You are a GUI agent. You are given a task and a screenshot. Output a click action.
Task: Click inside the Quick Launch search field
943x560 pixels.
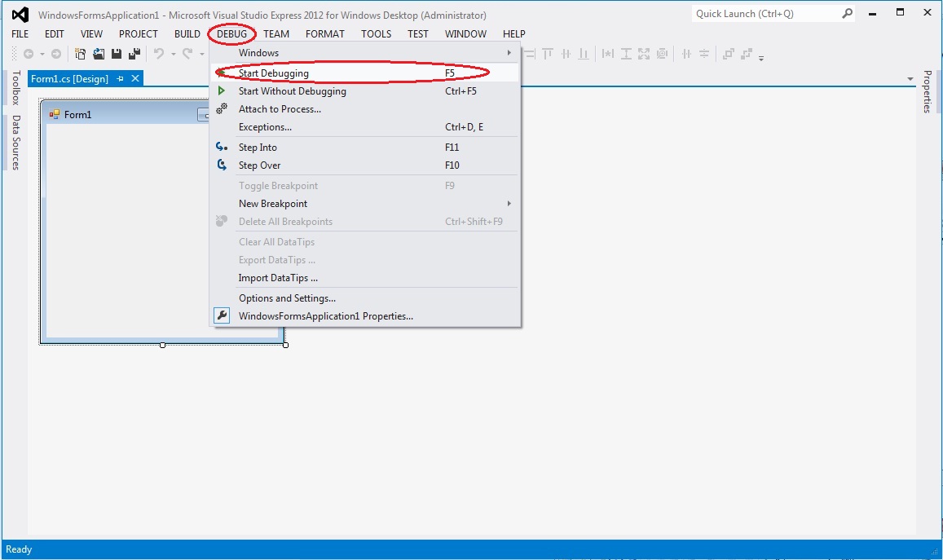point(765,14)
